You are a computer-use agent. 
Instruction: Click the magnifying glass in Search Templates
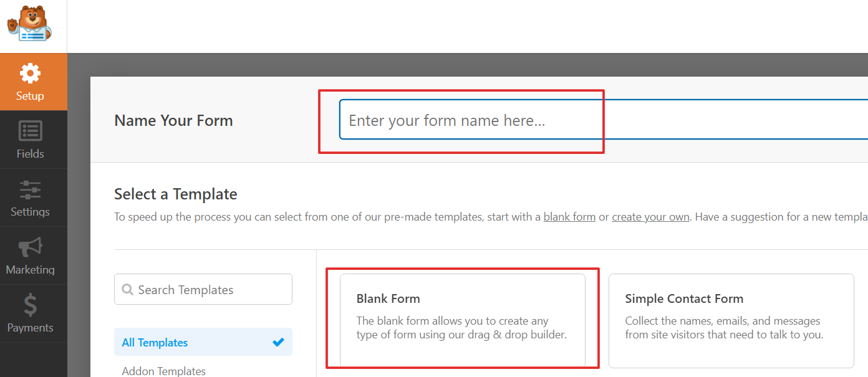click(128, 289)
